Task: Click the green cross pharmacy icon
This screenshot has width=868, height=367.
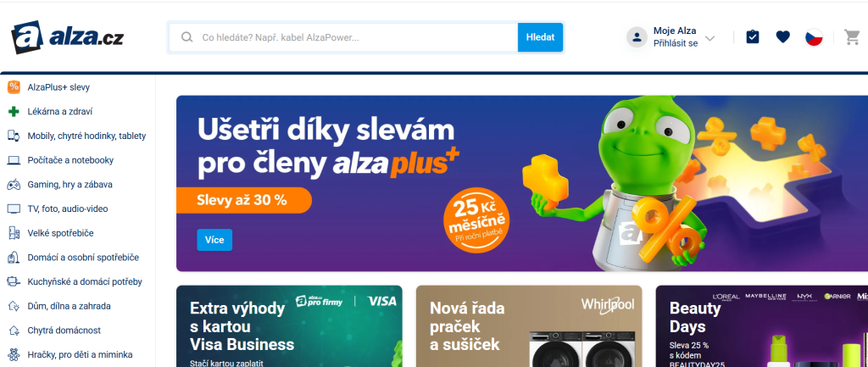Action: (x=14, y=111)
